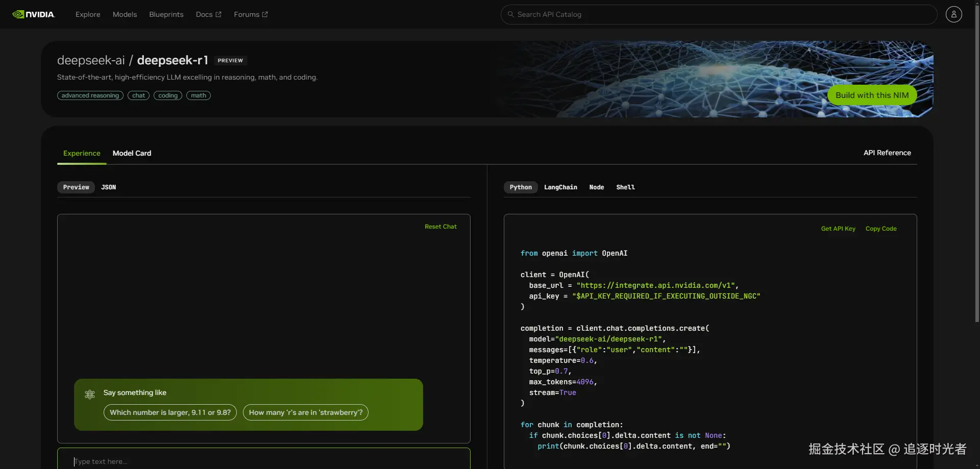The image size is (980, 469).
Task: Choose the strawberry 'r's prompt suggestion
Action: 306,412
